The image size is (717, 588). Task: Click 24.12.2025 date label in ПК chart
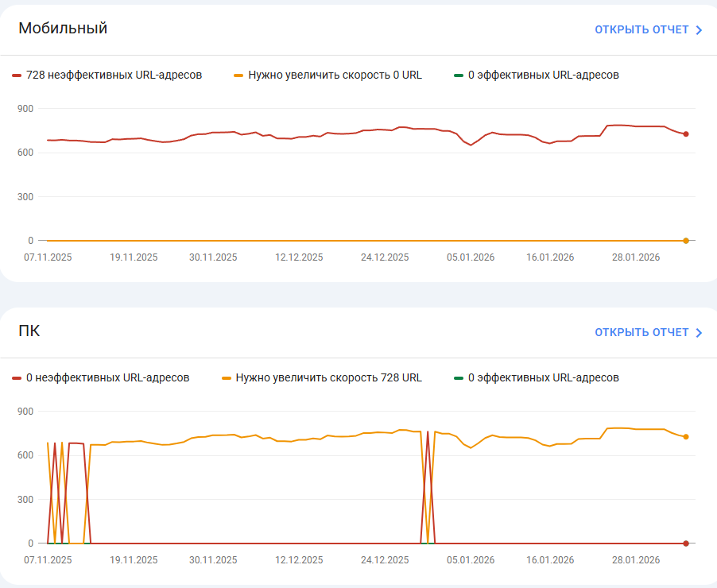385,560
